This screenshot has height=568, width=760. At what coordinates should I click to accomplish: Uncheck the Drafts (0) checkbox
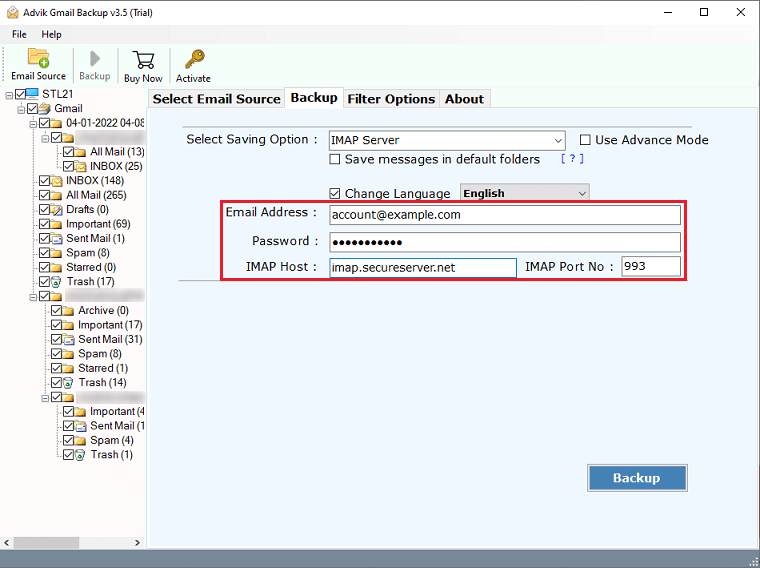point(45,209)
